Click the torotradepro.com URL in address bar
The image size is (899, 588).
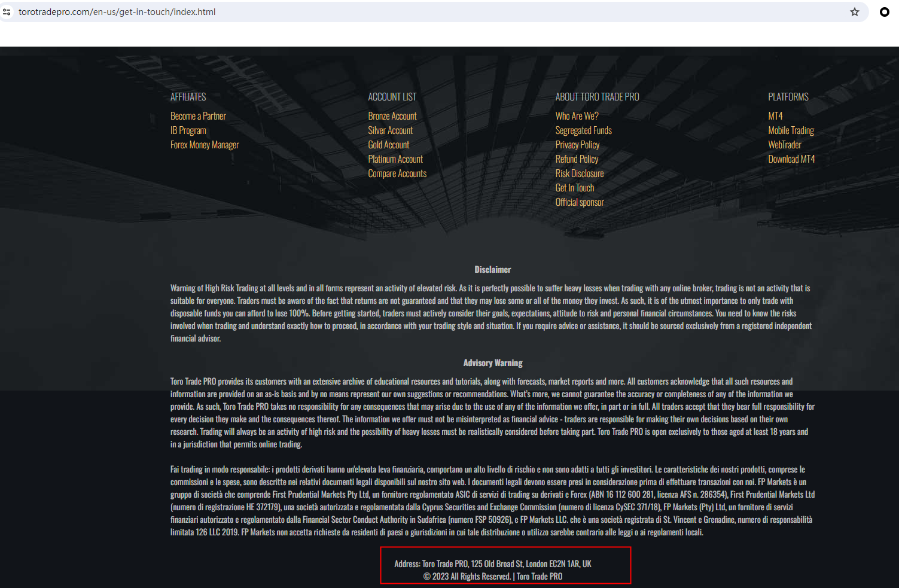[117, 12]
